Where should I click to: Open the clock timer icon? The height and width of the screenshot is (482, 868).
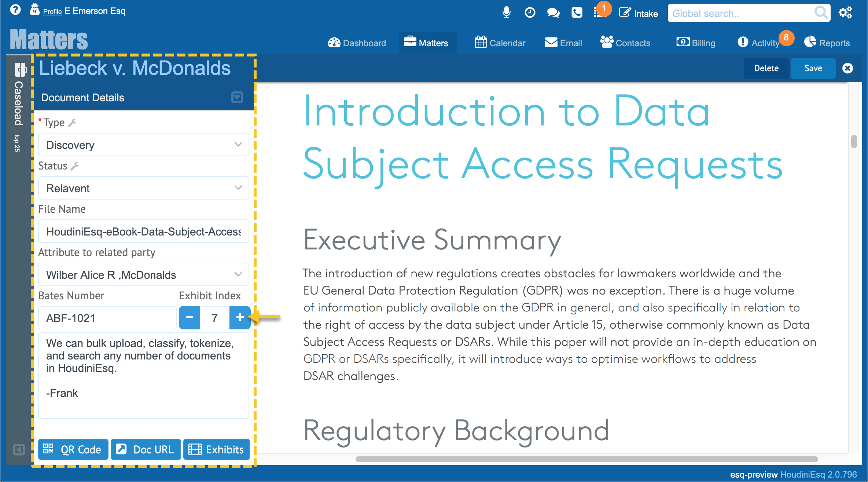pyautogui.click(x=530, y=13)
